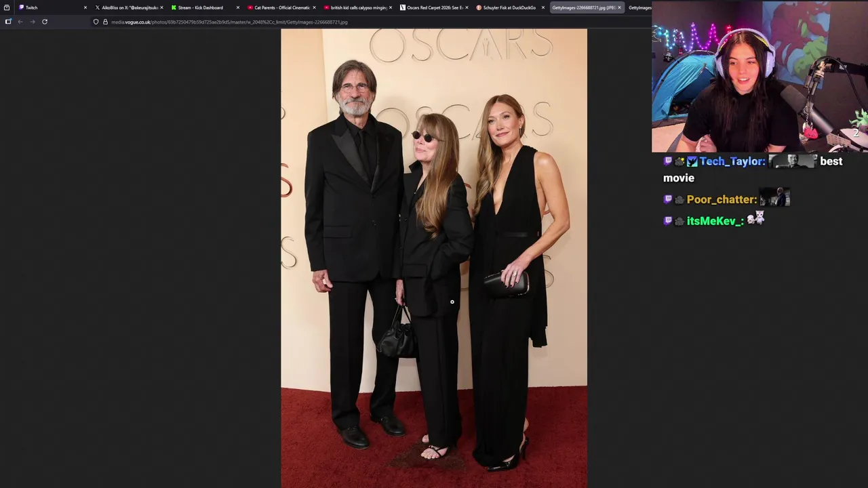The image size is (868, 488).
Task: Open the Oscars Red Carpet 2026 tab
Action: (433, 7)
